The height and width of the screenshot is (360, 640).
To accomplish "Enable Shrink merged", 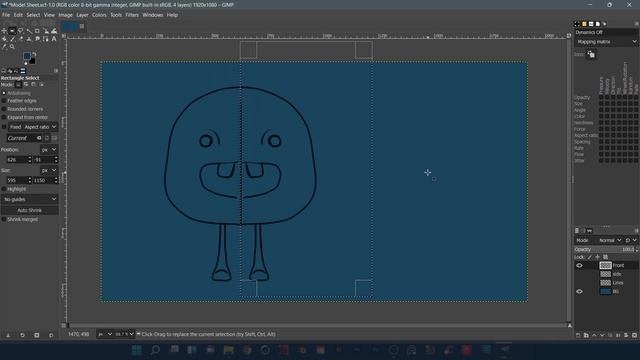I will click(x=4, y=219).
